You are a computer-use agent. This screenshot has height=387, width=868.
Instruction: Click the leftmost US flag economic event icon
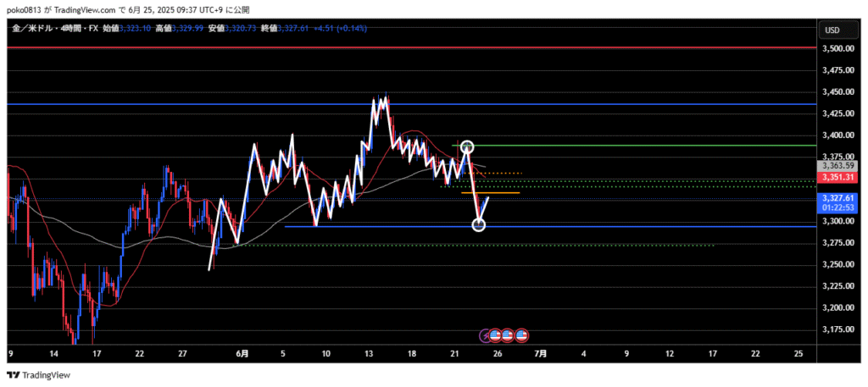click(x=496, y=335)
